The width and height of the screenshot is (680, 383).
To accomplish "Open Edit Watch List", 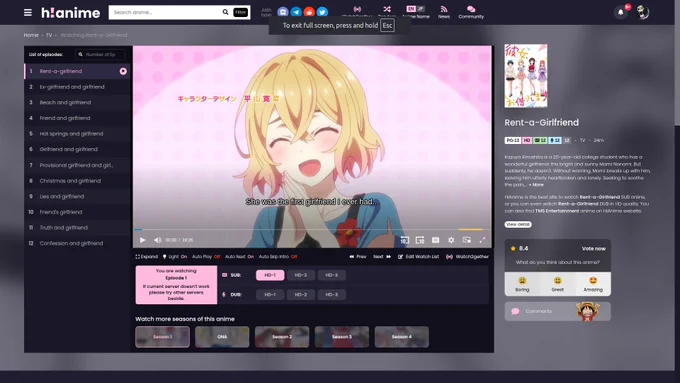I will pyautogui.click(x=418, y=257).
